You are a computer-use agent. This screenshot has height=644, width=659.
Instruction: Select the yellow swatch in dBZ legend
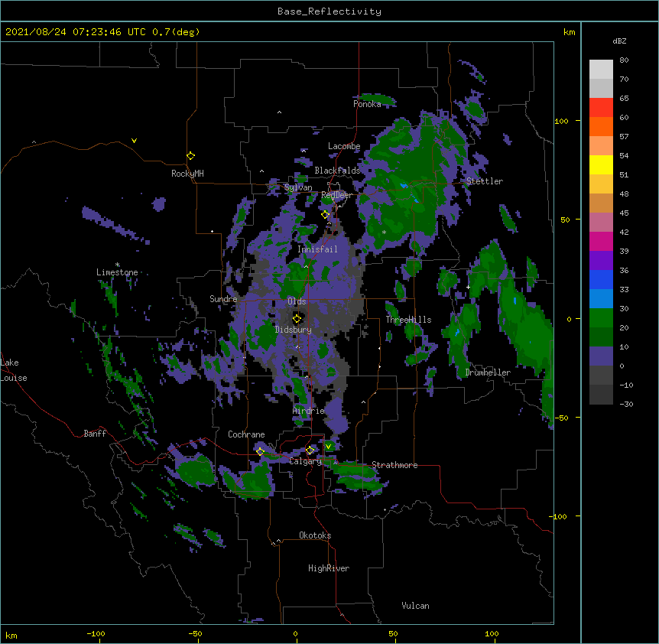coord(601,164)
